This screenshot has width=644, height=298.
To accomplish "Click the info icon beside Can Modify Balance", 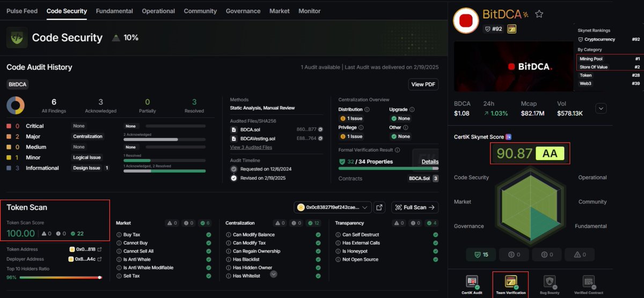I will point(229,235).
